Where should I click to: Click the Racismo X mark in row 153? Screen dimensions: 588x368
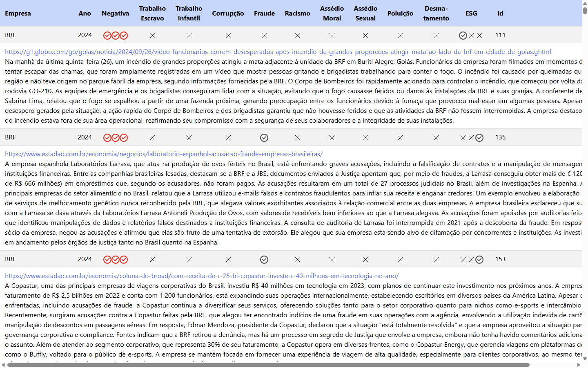[x=298, y=260]
